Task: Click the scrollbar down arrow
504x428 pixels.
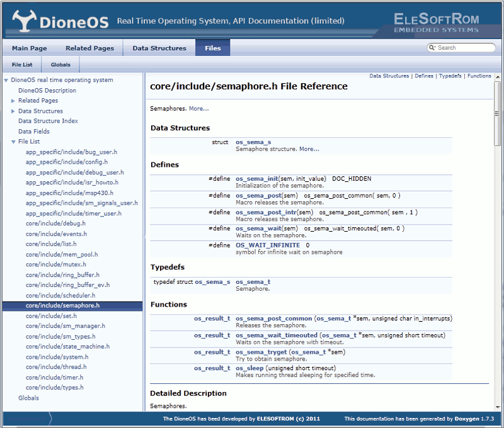Action: (x=498, y=407)
